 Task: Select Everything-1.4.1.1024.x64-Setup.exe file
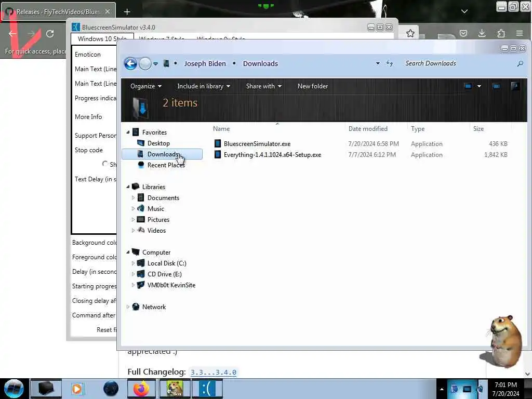point(272,155)
